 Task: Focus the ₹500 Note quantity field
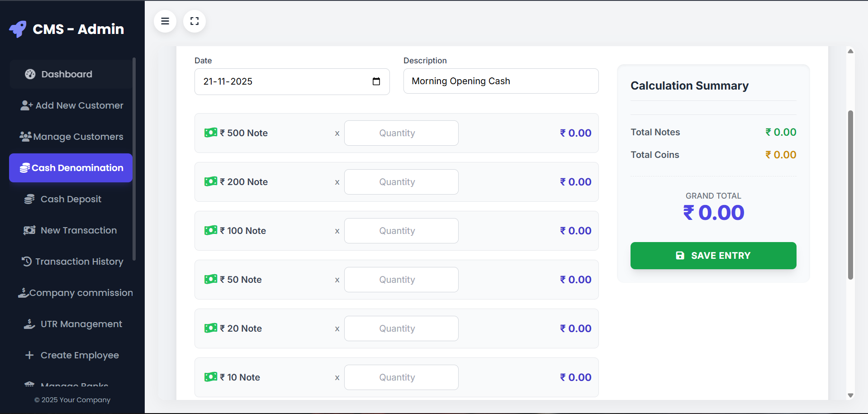tap(401, 133)
